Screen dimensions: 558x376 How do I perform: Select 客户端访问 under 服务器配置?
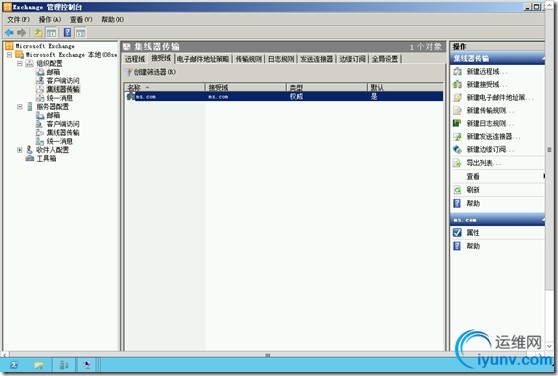63,124
